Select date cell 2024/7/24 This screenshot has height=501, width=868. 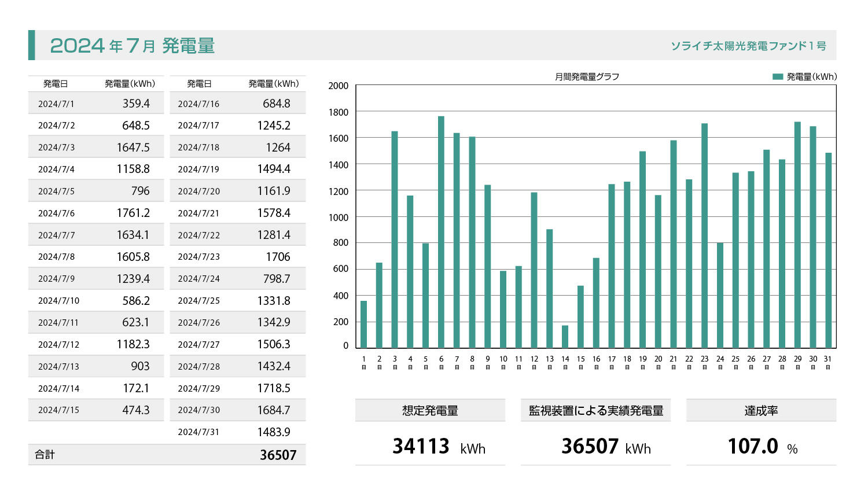pyautogui.click(x=198, y=279)
